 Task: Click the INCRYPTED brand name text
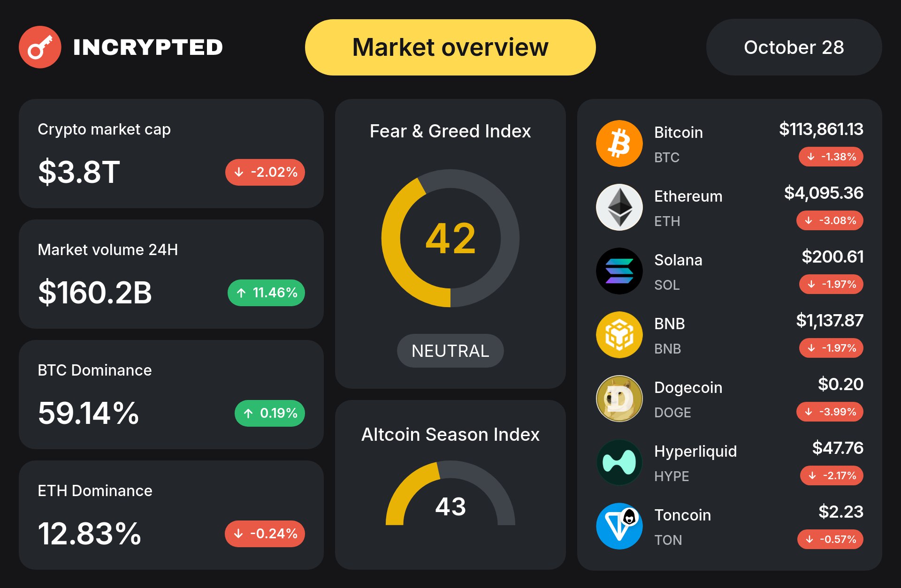coord(148,47)
